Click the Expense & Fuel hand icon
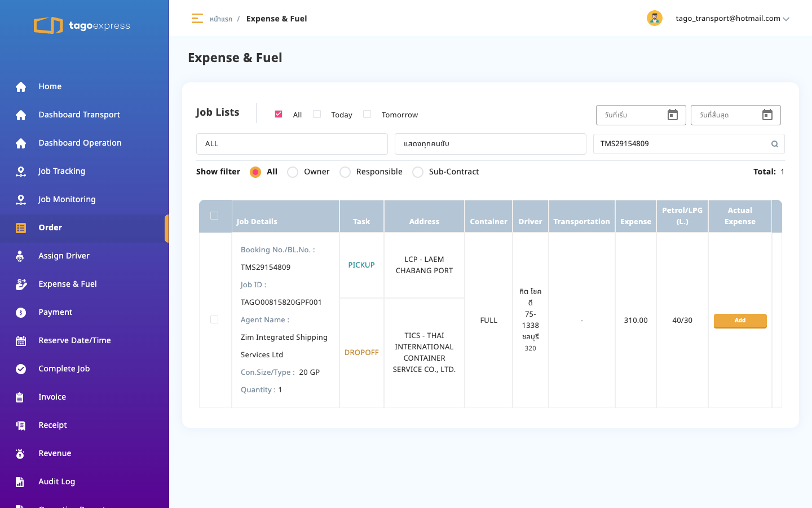Image resolution: width=812 pixels, height=508 pixels. pos(21,284)
